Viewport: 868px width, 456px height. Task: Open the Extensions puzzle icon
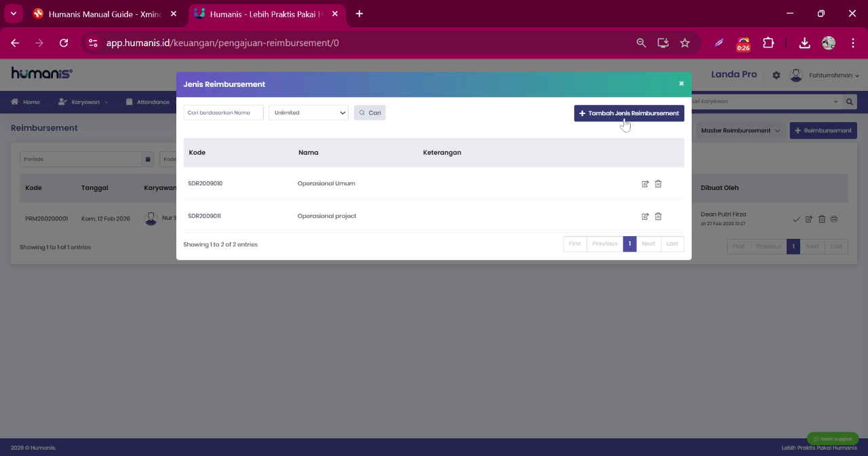(x=768, y=43)
